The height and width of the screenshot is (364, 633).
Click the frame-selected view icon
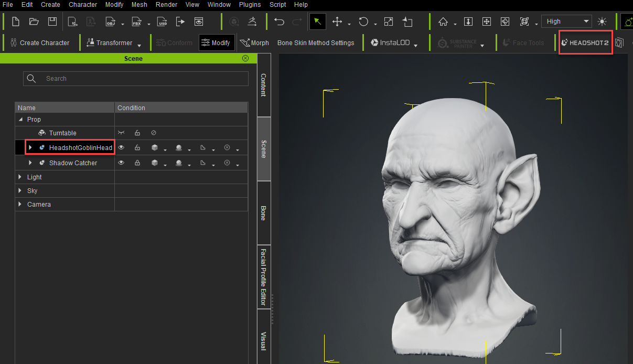coord(524,22)
